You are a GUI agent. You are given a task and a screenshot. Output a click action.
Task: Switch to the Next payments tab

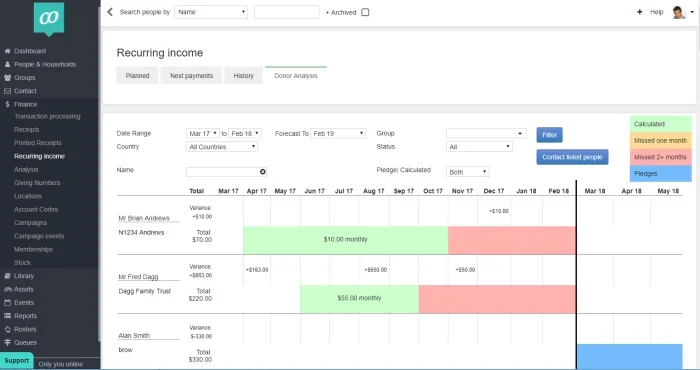click(x=192, y=76)
